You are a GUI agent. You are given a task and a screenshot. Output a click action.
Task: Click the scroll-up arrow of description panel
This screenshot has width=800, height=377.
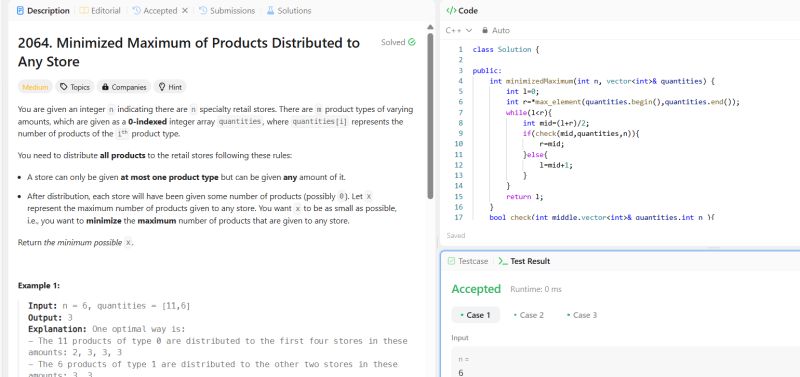(430, 28)
